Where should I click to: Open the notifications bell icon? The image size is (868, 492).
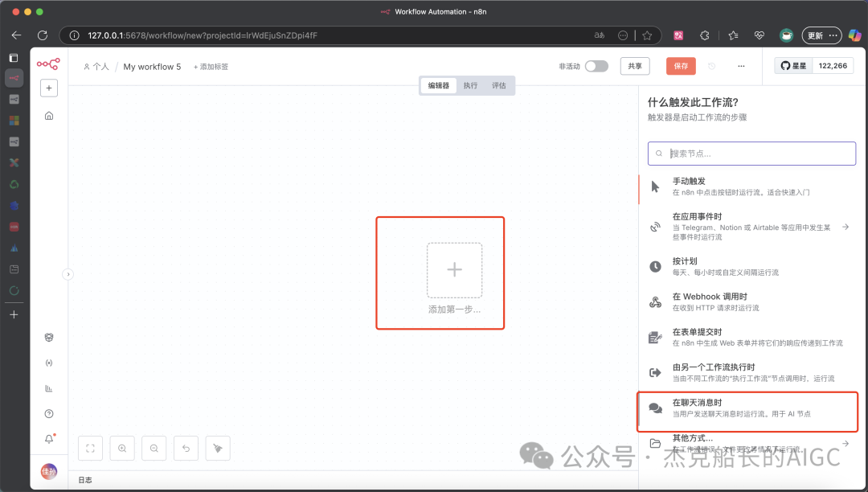coord(49,439)
